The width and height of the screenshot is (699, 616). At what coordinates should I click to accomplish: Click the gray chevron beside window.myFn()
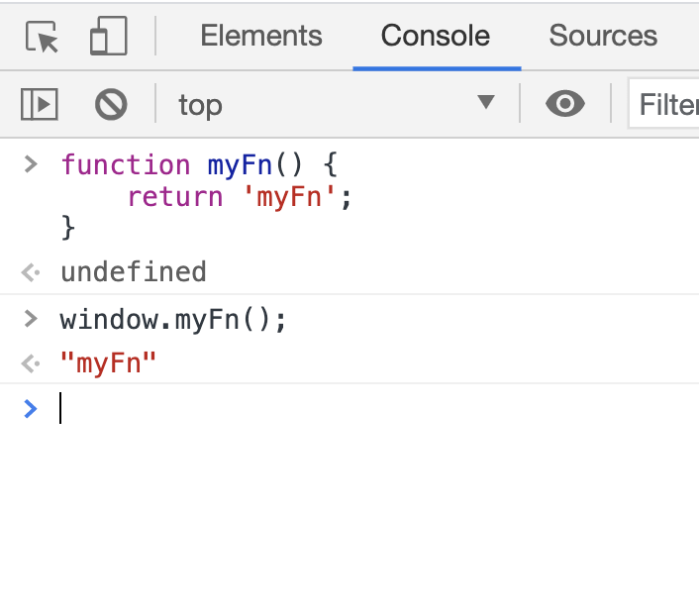pos(31,319)
